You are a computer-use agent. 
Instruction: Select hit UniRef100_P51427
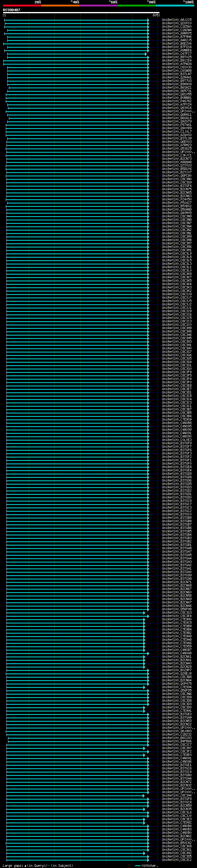[176, 203]
